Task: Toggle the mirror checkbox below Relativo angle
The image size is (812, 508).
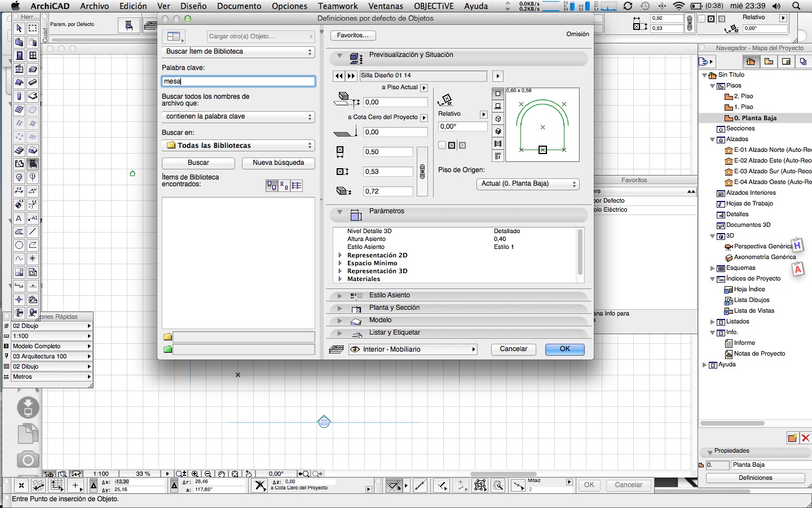Action: pyautogui.click(x=442, y=145)
